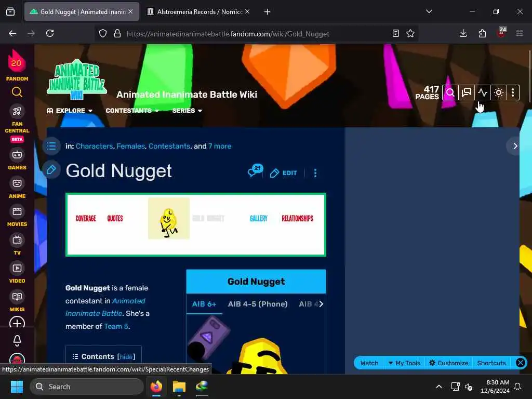This screenshot has height=399, width=532.
Task: Select the AIB 4-5 (Phone) tab
Action: [258, 304]
